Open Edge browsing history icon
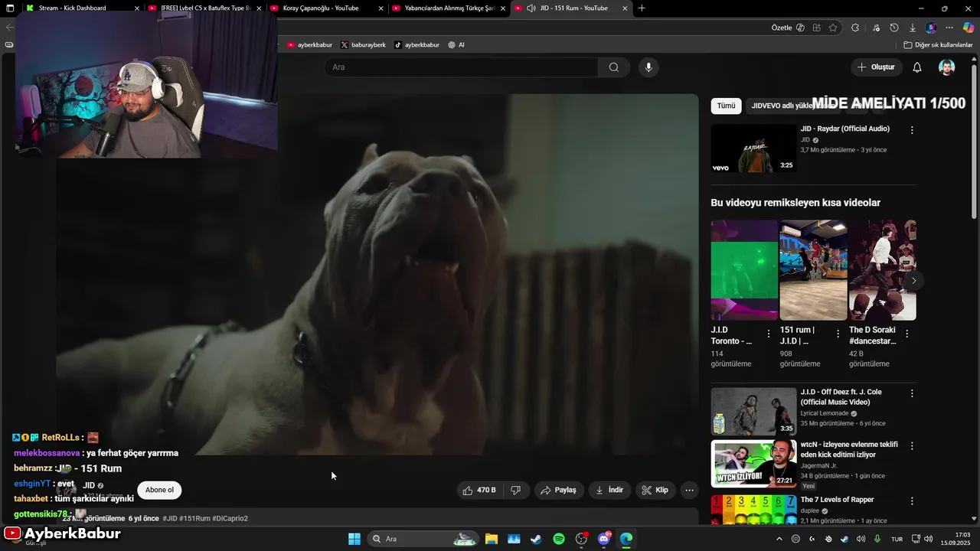This screenshot has height=551, width=980. pos(893,28)
